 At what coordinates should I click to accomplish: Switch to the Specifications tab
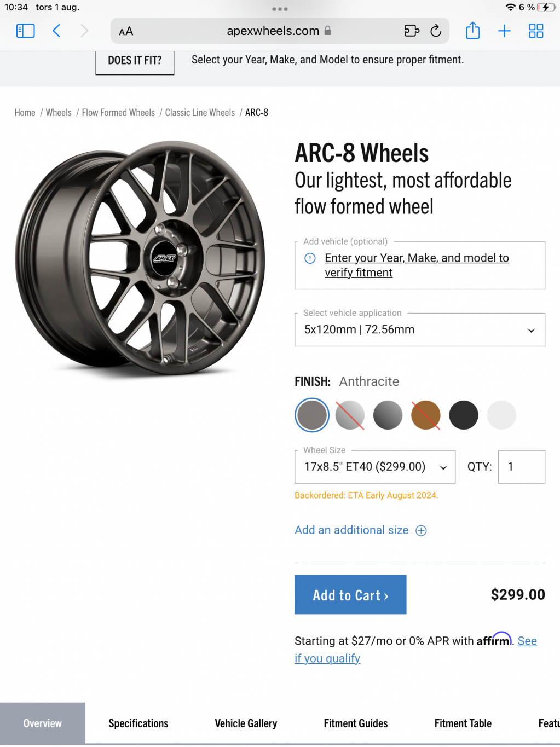click(x=138, y=723)
